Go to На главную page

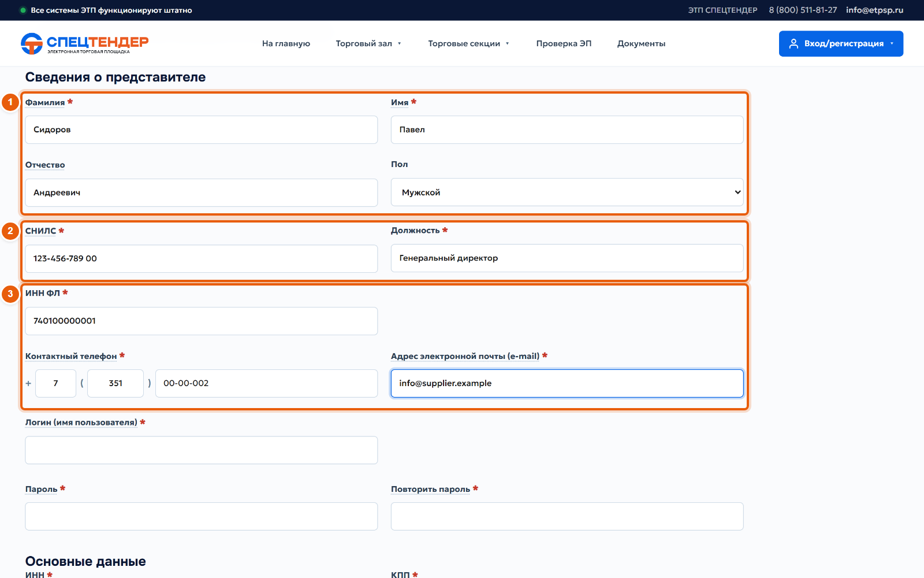coord(286,43)
